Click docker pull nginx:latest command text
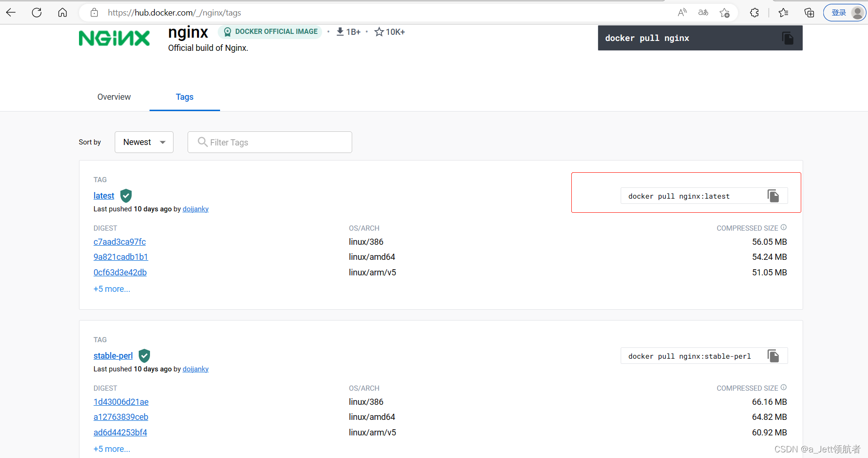 pyautogui.click(x=679, y=196)
